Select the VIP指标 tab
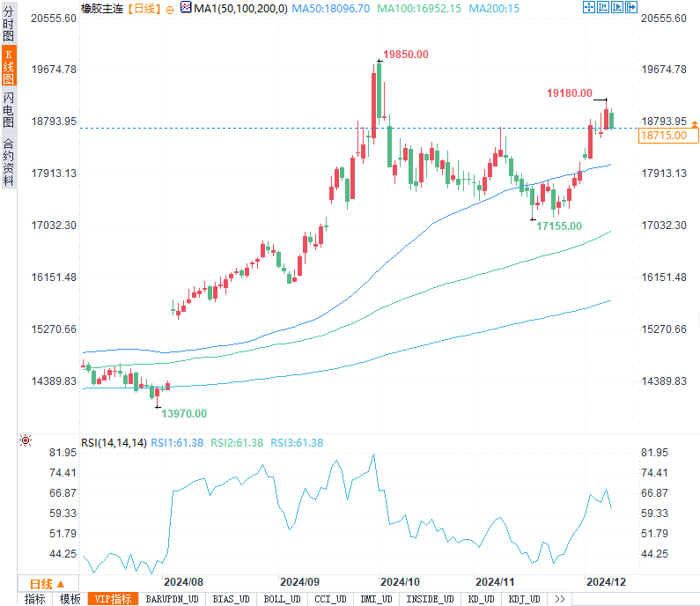Image resolution: width=700 pixels, height=606 pixels. pos(114,599)
